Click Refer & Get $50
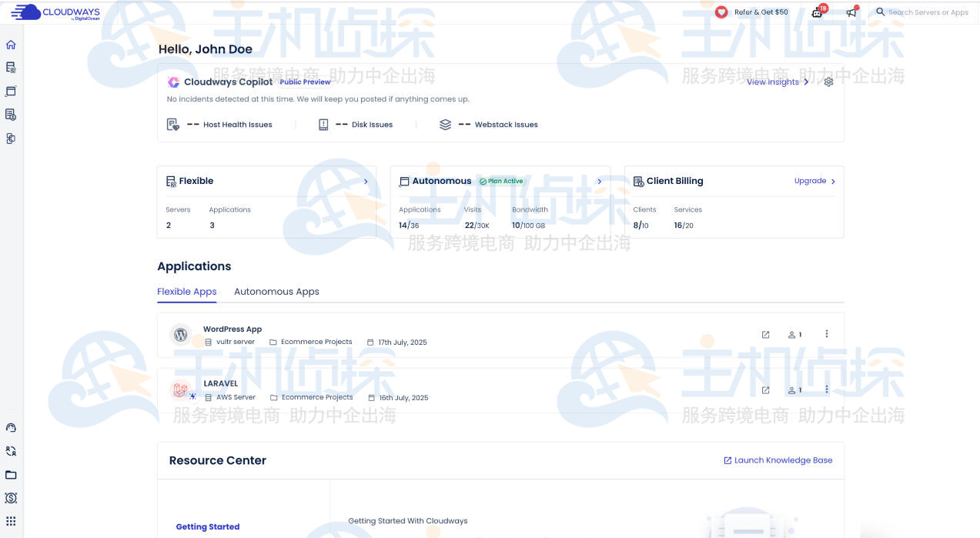The width and height of the screenshot is (980, 538). pos(761,12)
